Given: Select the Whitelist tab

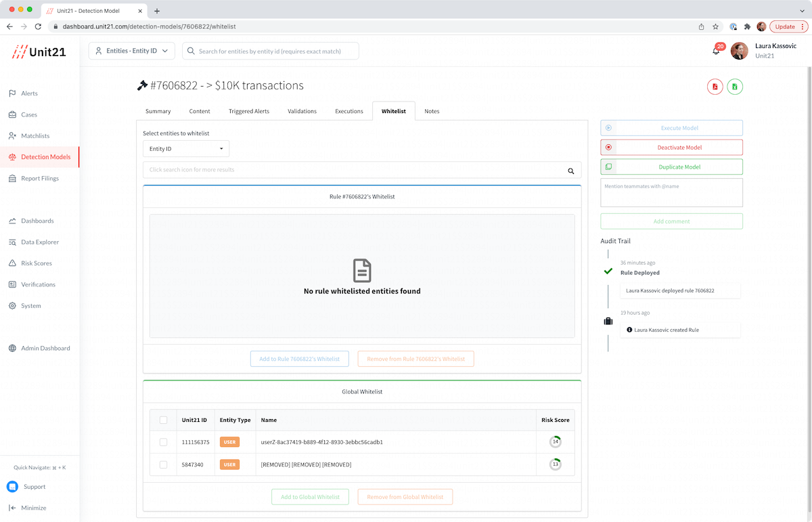Looking at the screenshot, I should (x=394, y=111).
